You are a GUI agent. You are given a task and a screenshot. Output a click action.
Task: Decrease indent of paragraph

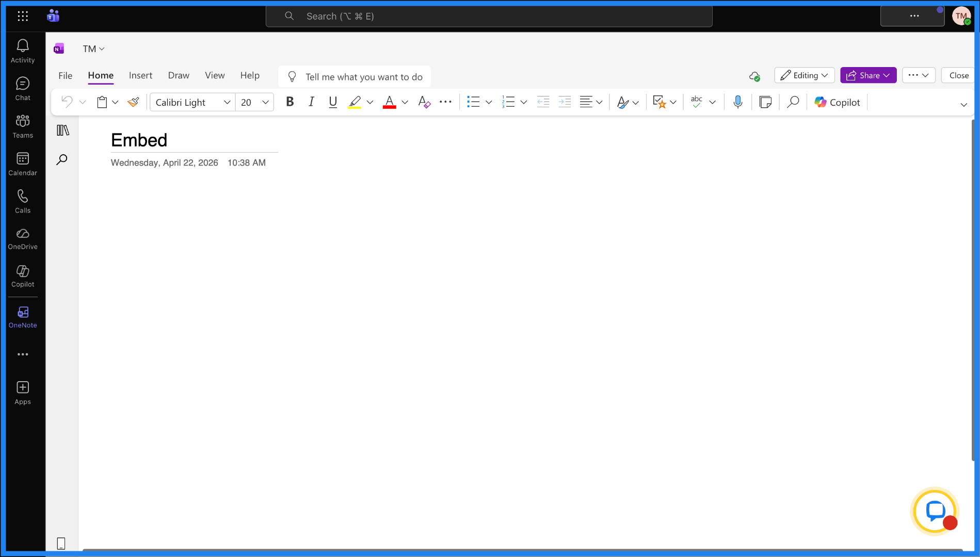(543, 102)
